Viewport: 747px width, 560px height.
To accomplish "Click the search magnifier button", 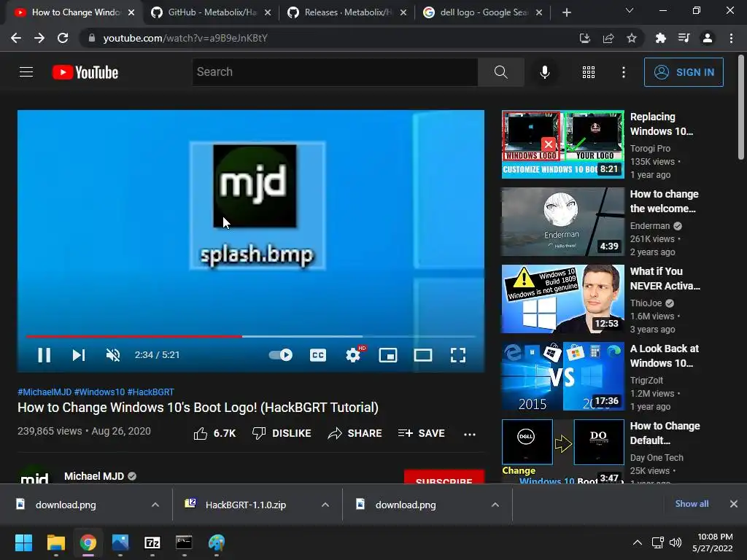I will 500,72.
